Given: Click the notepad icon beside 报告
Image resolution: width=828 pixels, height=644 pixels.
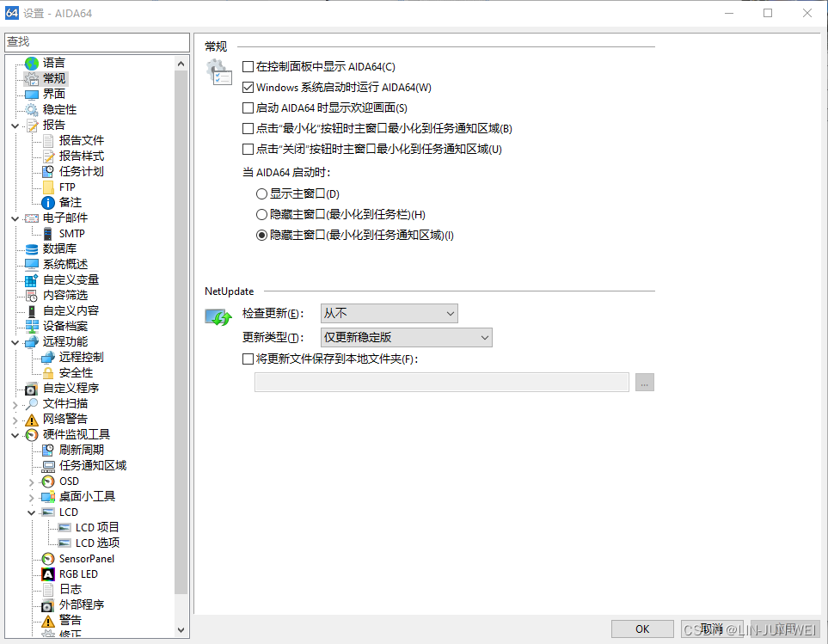Looking at the screenshot, I should pyautogui.click(x=32, y=126).
